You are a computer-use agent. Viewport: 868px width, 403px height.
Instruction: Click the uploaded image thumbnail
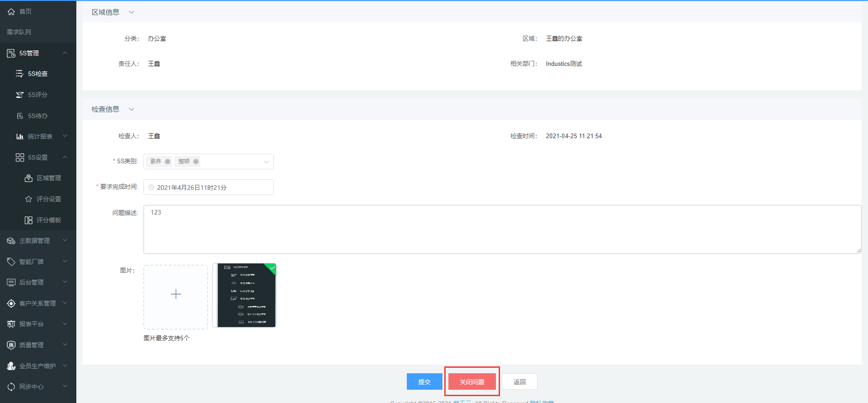245,296
